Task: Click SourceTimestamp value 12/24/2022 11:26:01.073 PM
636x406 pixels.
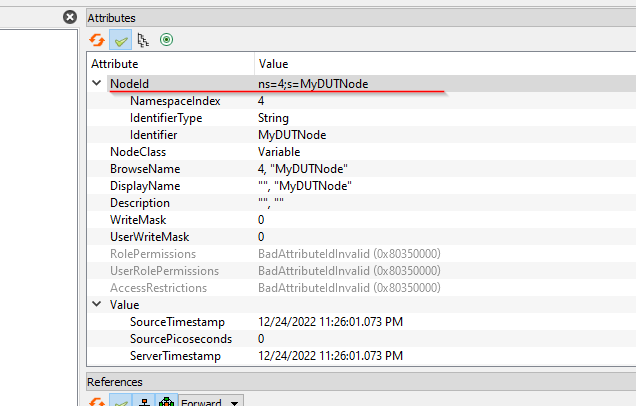Action: [x=331, y=322]
